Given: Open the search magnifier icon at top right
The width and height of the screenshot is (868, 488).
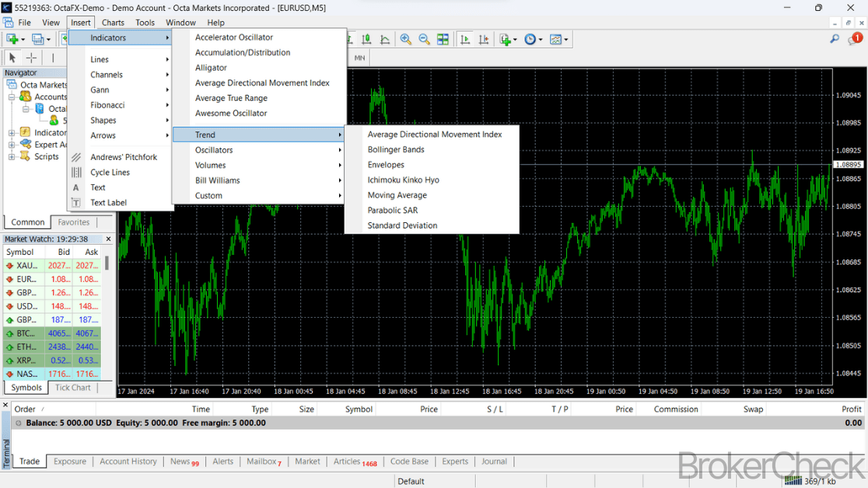Looking at the screenshot, I should [x=835, y=39].
